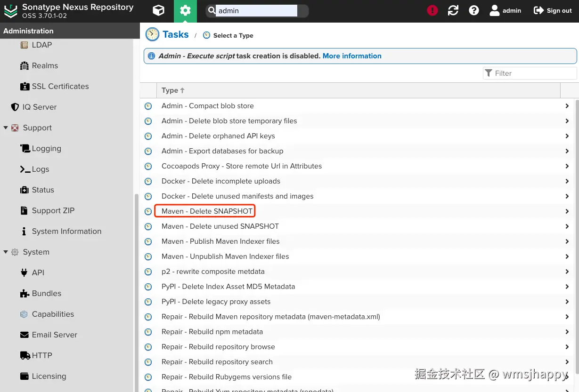
Task: Click chevron on Maven - Delete SNAPSHOT row
Action: [567, 211]
